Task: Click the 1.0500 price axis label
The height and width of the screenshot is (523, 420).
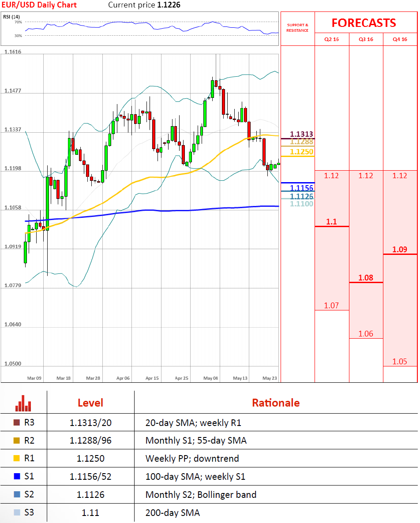Action: tap(13, 363)
